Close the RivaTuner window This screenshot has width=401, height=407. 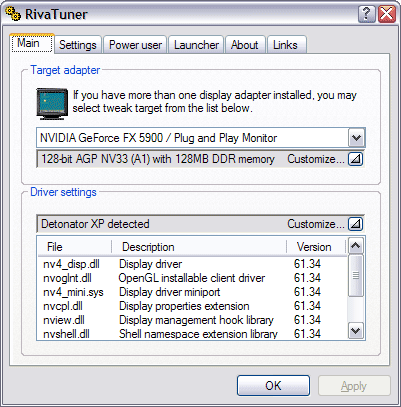tap(387, 14)
